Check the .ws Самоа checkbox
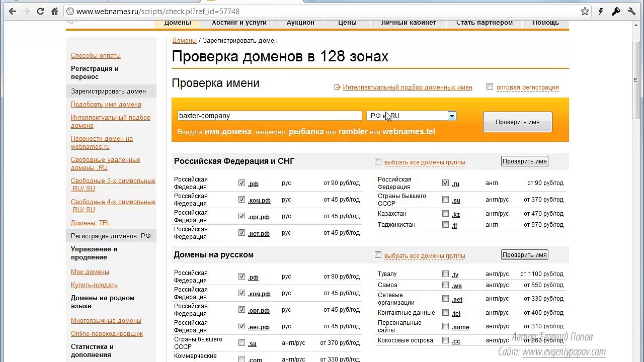The width and height of the screenshot is (644, 362). (x=445, y=285)
